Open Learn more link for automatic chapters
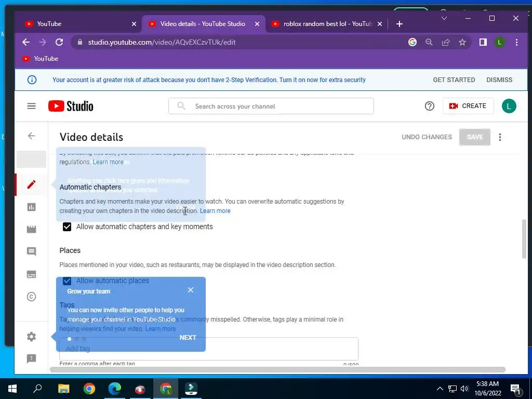The image size is (532, 399). [215, 211]
